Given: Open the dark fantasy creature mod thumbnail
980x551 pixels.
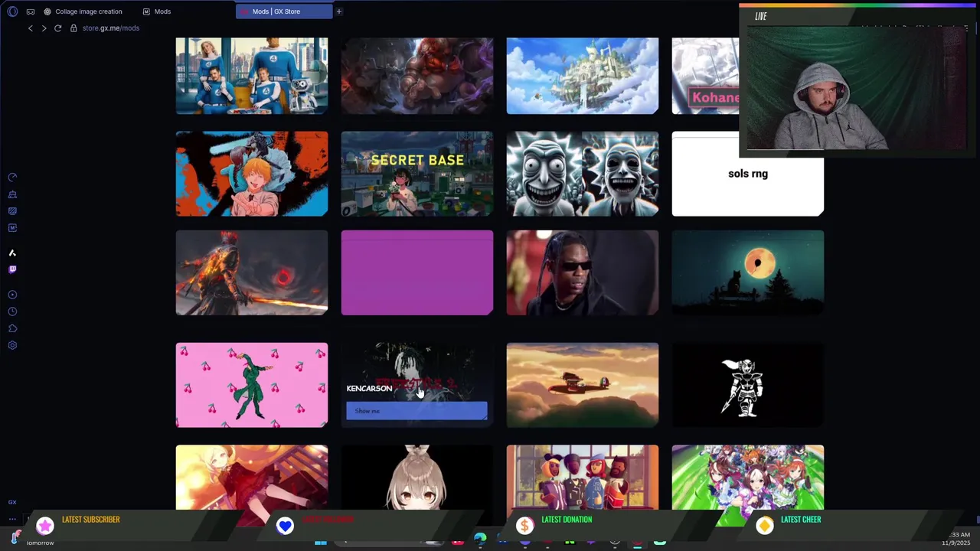Looking at the screenshot, I should 417,76.
